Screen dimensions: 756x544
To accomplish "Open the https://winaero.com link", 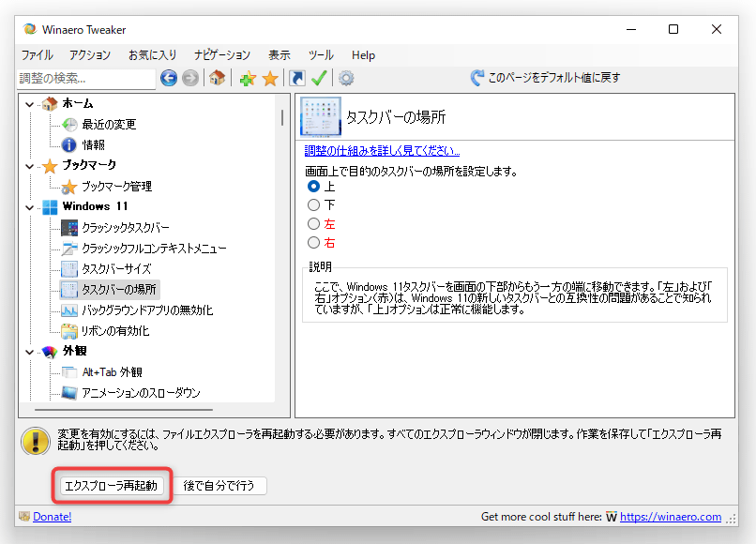I will (671, 517).
